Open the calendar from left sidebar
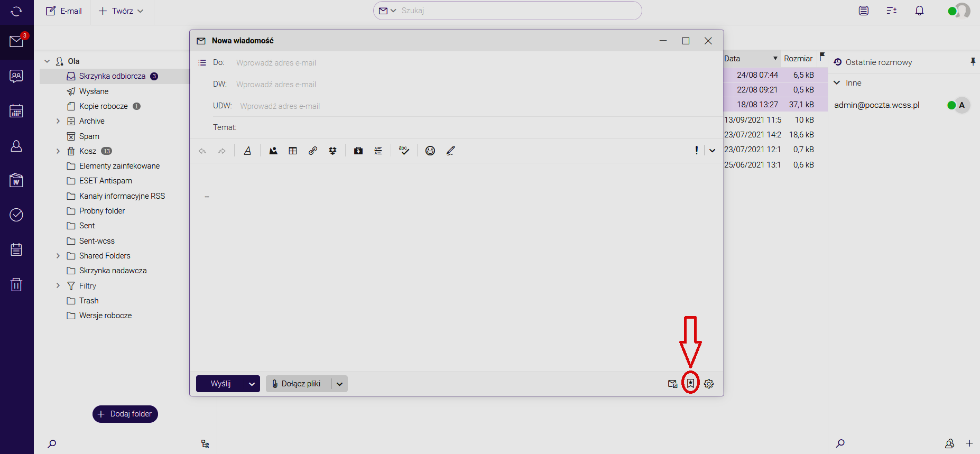Viewport: 980px width, 454px height. pos(16,111)
